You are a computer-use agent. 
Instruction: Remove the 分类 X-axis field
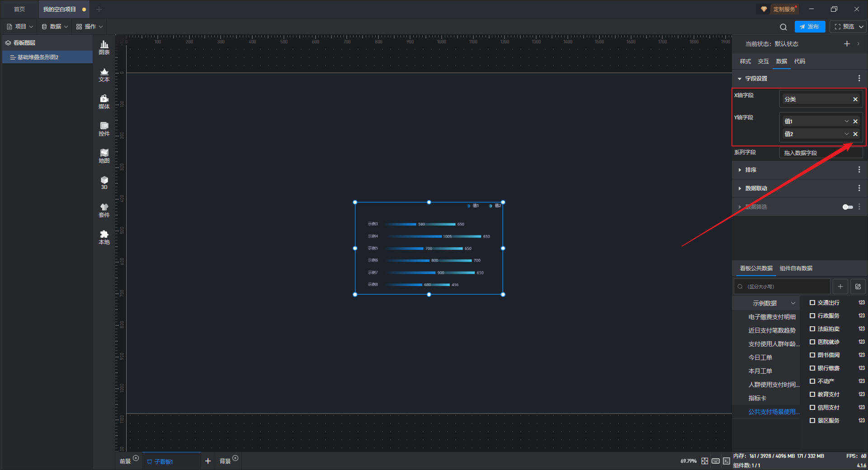pos(855,99)
